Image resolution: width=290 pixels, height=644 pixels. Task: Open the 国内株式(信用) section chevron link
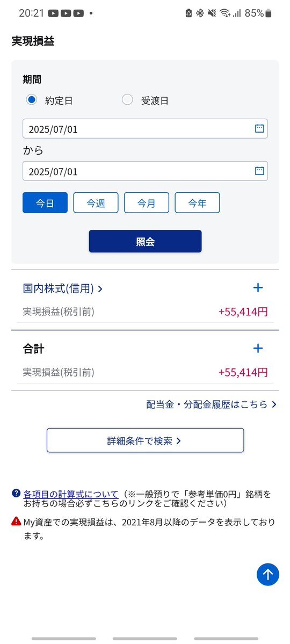(x=62, y=288)
